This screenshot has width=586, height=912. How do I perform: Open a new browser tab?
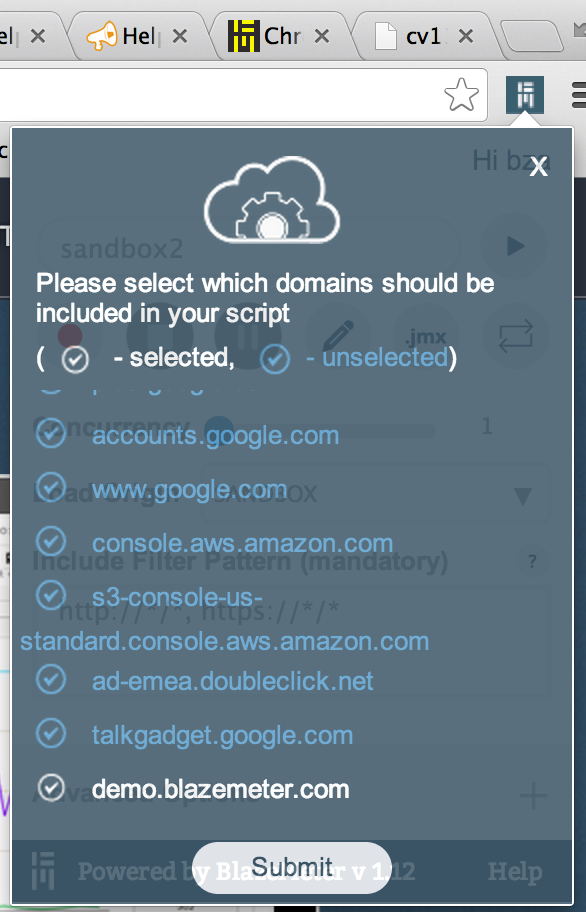(x=530, y=36)
